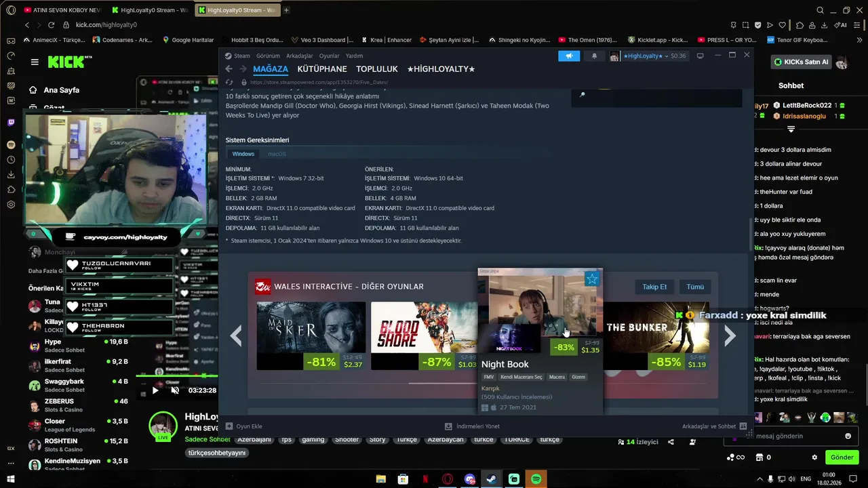
Task: Enter Steam Big Picture mode icon
Action: tap(701, 56)
